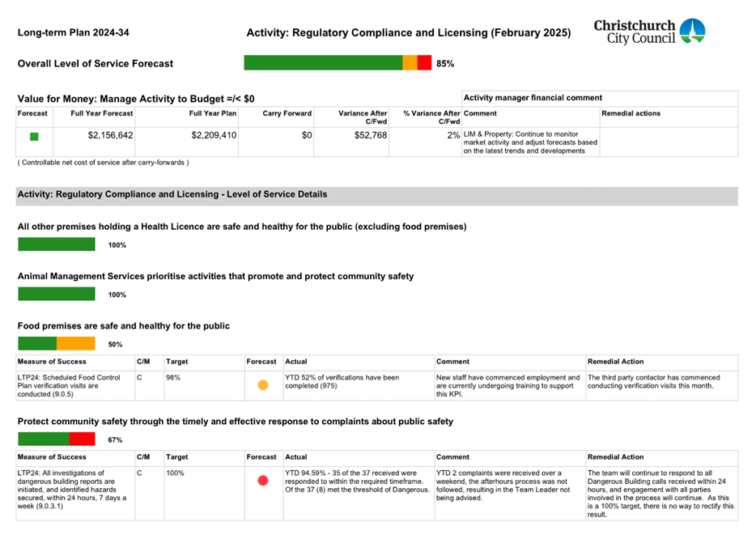
Task: Click Food premises are safe heading
Action: pyautogui.click(x=123, y=326)
